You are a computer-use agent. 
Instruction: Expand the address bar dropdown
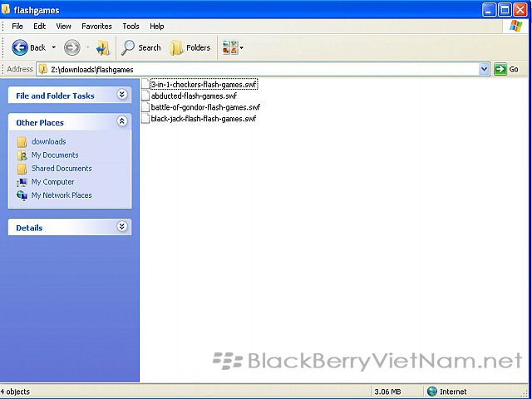click(484, 69)
